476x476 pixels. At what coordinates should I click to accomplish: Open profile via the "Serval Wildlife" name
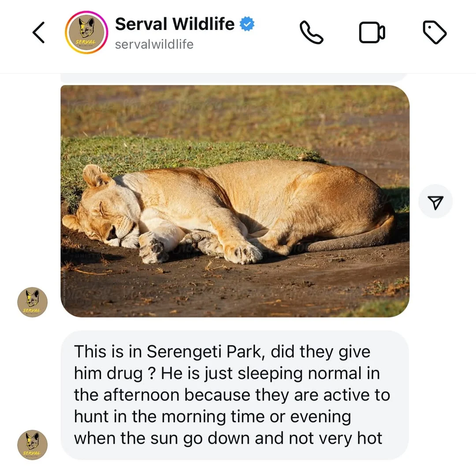(x=175, y=24)
